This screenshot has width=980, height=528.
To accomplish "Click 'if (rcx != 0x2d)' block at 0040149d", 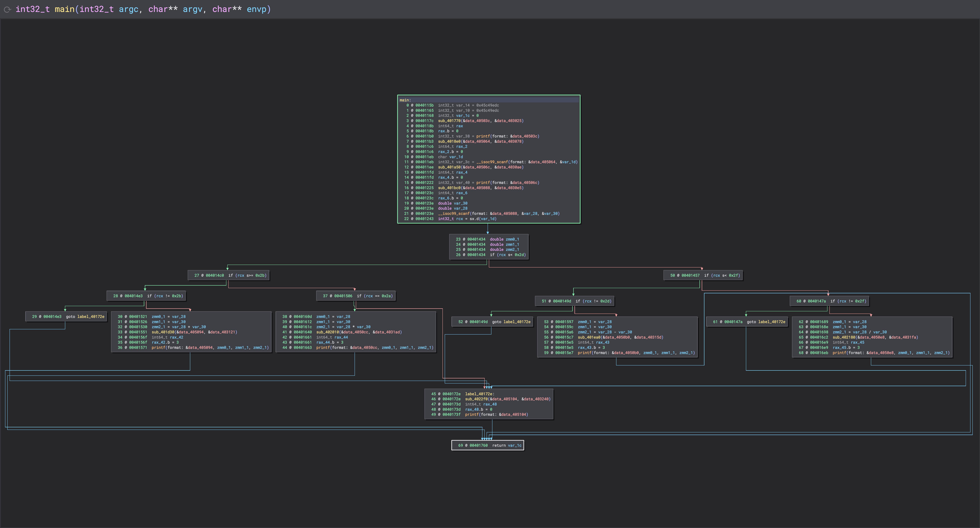I will tap(575, 301).
